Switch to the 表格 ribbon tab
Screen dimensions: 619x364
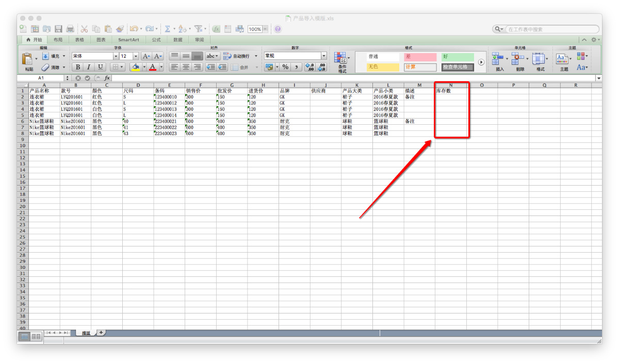79,40
